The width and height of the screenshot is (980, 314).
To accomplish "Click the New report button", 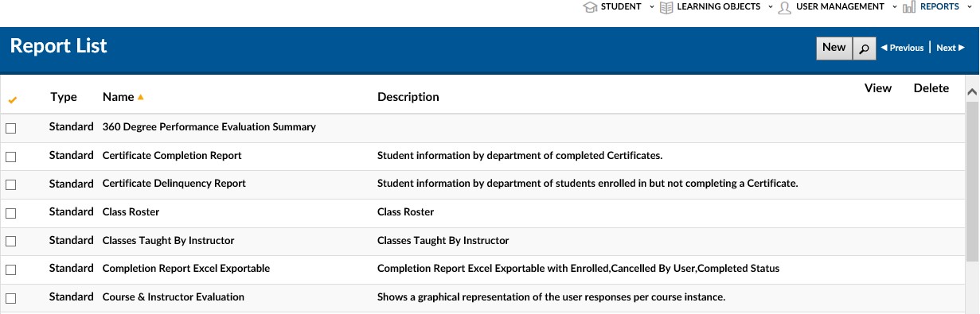I will pos(834,48).
